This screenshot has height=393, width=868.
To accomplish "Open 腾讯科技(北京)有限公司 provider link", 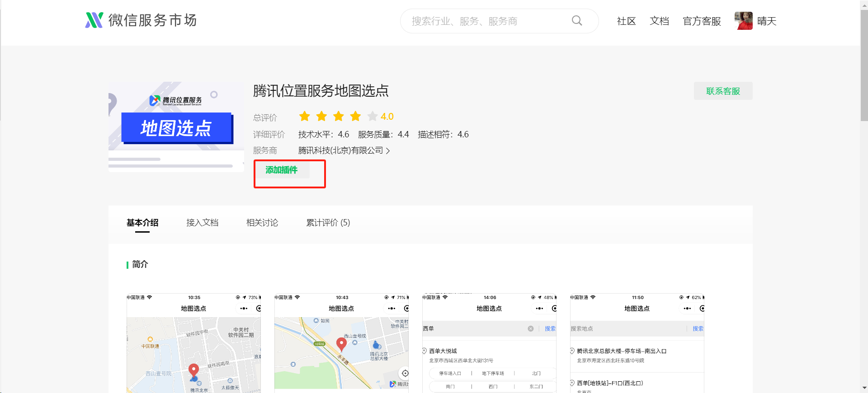I will 340,150.
